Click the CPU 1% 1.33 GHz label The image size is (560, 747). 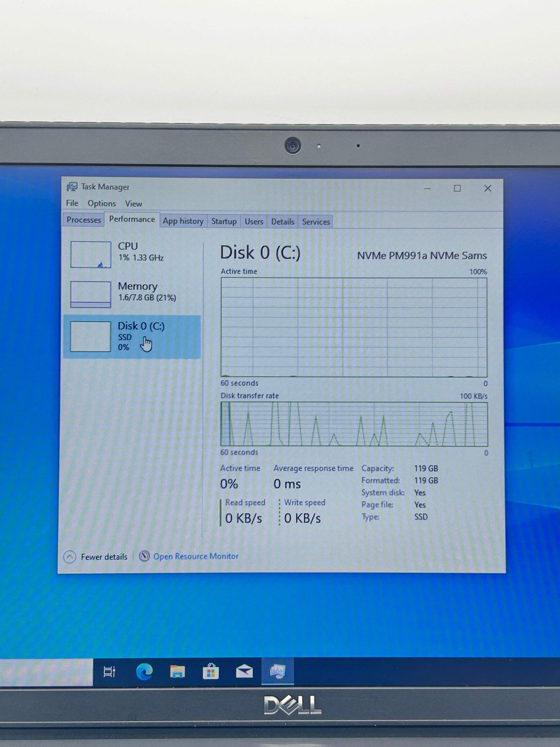140,252
